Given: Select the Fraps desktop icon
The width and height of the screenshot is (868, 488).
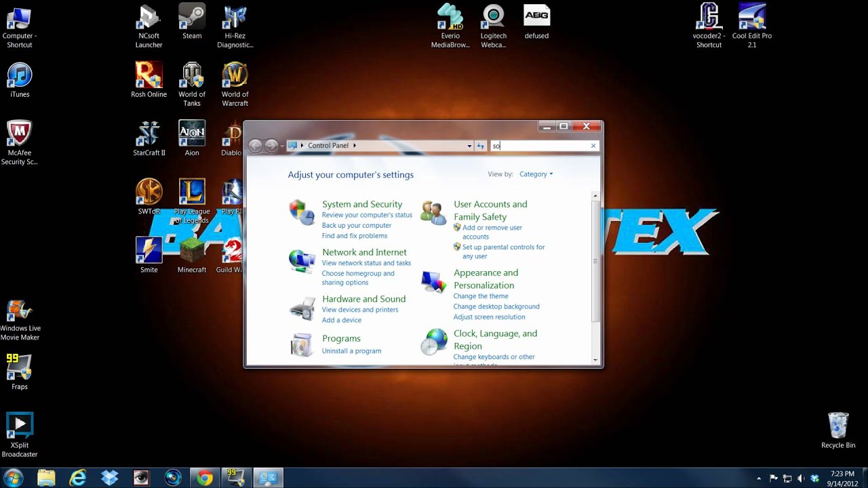Looking at the screenshot, I should [20, 372].
